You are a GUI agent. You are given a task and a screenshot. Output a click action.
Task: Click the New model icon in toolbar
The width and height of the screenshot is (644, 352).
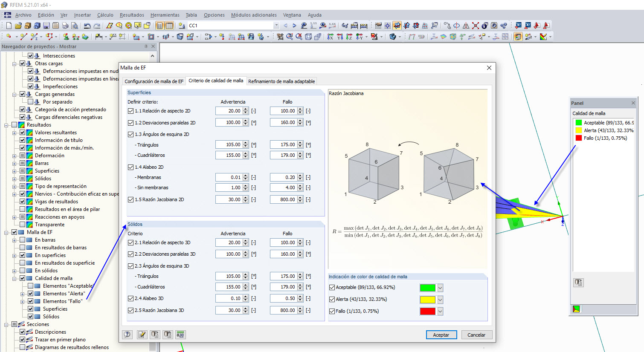point(9,26)
